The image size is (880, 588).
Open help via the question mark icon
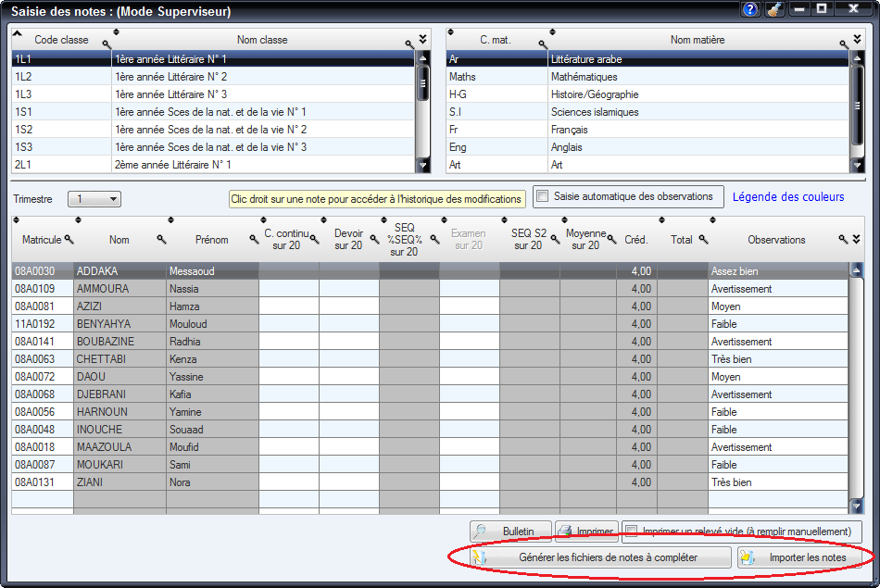click(x=748, y=10)
